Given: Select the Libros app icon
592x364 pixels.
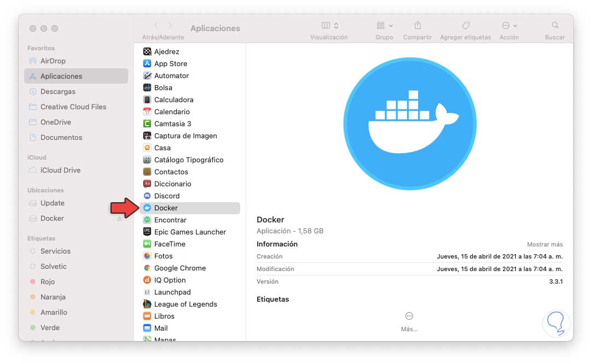Looking at the screenshot, I should (147, 316).
